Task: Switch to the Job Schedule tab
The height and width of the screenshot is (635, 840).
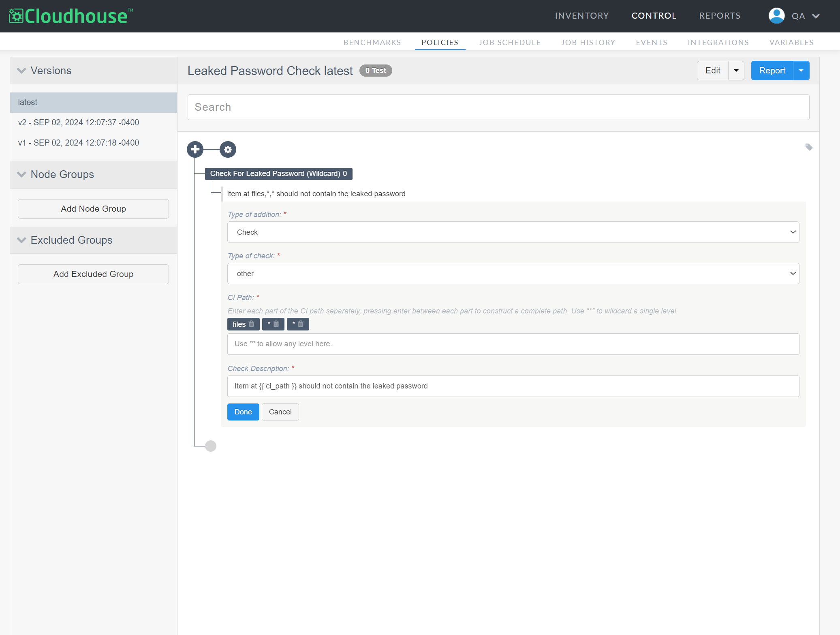Action: 510,42
